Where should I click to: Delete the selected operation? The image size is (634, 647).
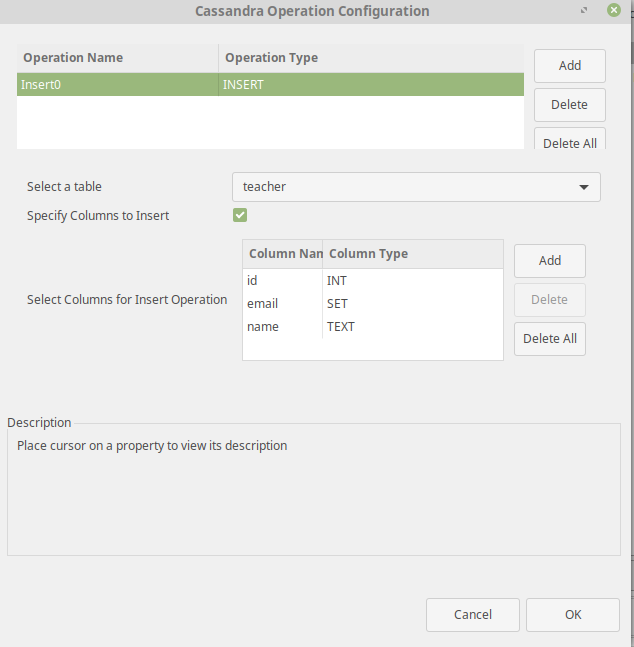pyautogui.click(x=570, y=105)
